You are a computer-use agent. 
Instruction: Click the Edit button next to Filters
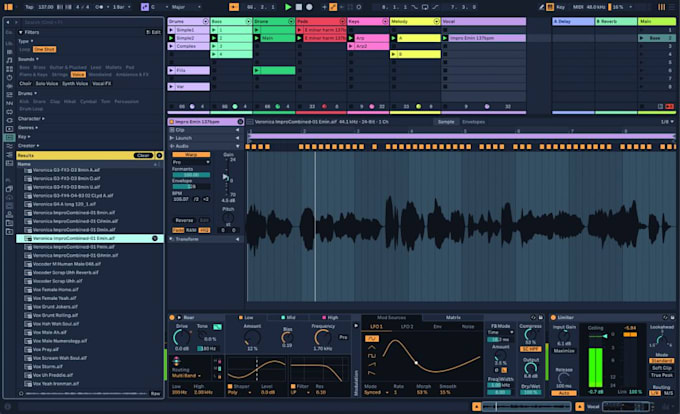click(x=154, y=32)
